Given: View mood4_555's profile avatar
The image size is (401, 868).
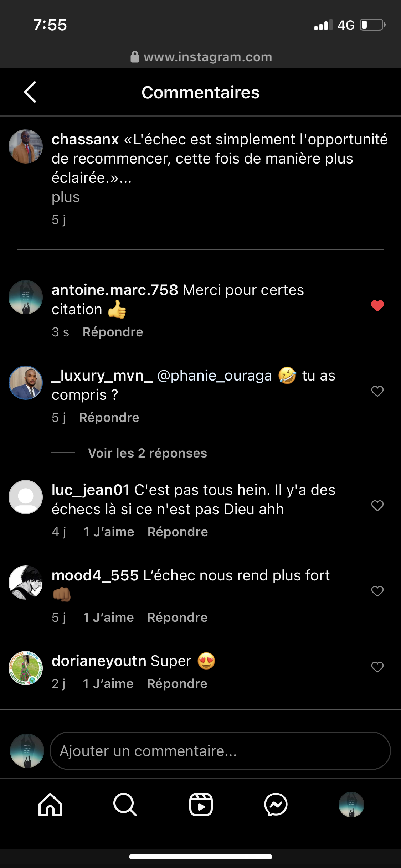Looking at the screenshot, I should [26, 583].
